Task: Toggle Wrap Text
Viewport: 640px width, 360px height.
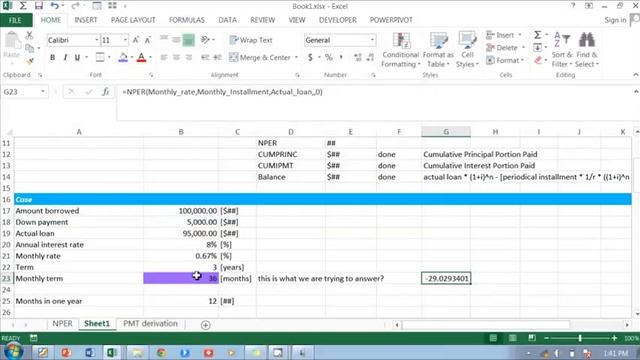Action: click(x=251, y=40)
